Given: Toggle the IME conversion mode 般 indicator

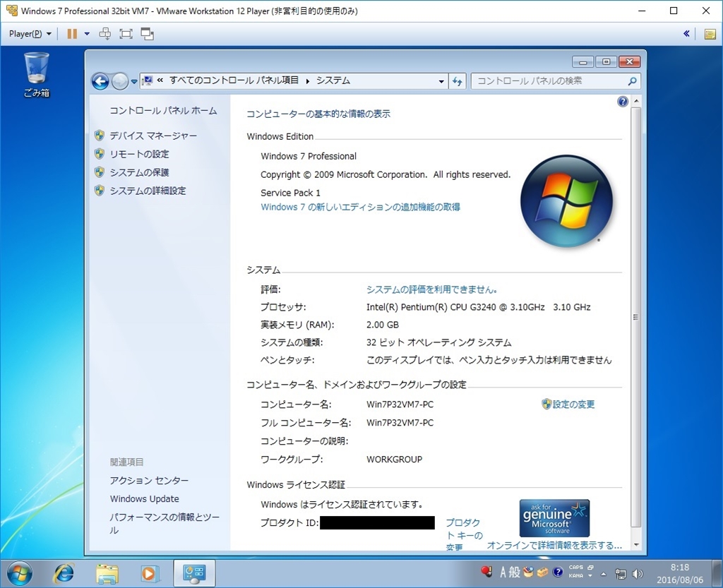Looking at the screenshot, I should tap(515, 572).
